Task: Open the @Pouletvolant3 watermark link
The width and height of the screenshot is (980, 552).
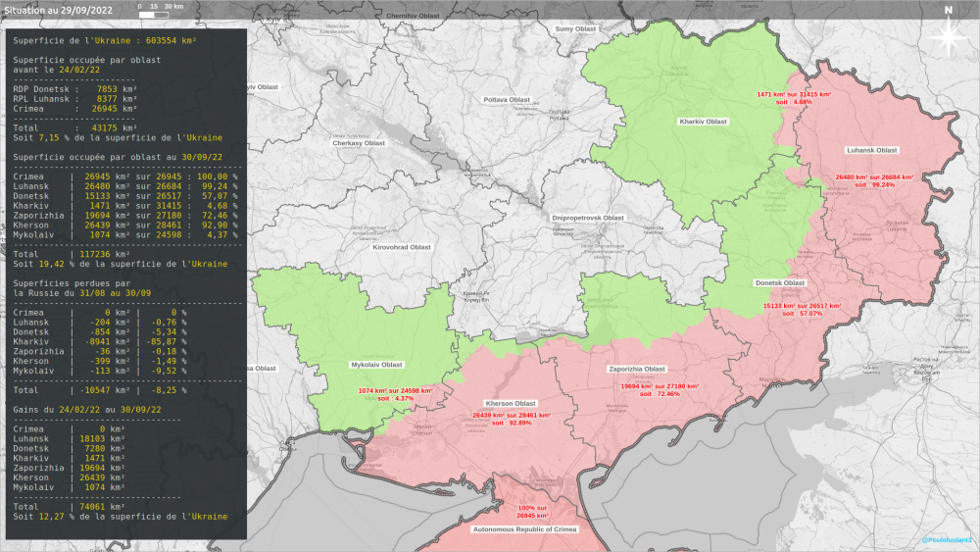Action: (947, 540)
